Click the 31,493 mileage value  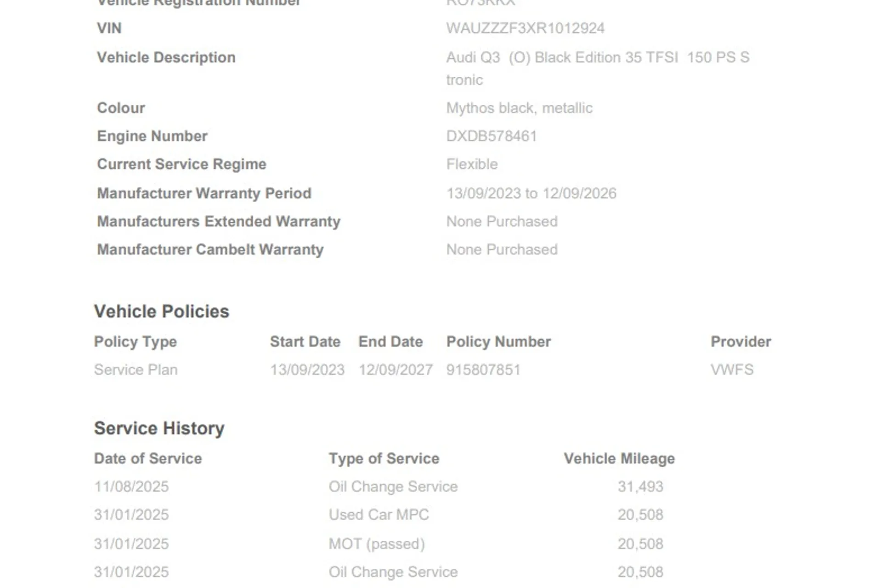(640, 486)
